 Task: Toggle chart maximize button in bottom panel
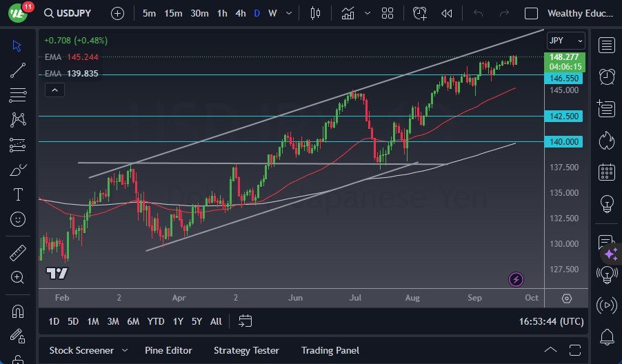pyautogui.click(x=575, y=350)
